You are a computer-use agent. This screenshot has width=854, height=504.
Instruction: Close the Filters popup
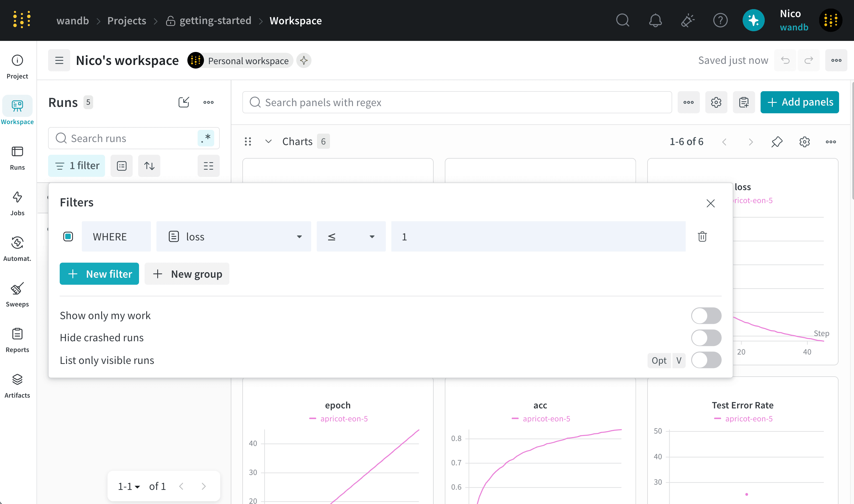[710, 203]
